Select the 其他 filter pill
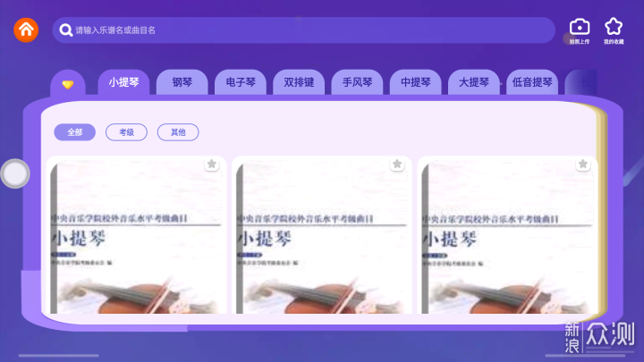The image size is (644, 362). click(178, 132)
